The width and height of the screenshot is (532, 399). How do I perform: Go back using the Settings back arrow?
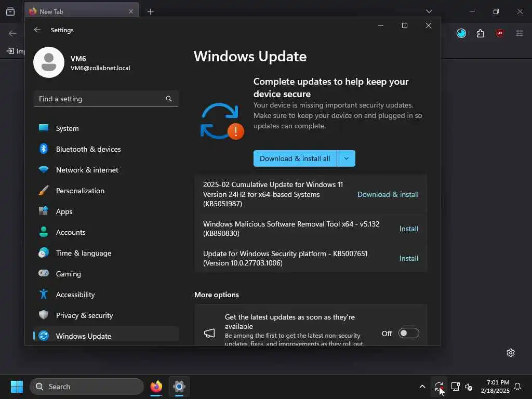pyautogui.click(x=37, y=30)
